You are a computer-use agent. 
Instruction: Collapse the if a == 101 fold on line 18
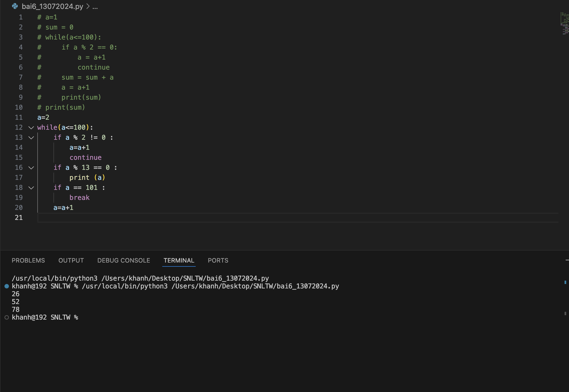[31, 188]
